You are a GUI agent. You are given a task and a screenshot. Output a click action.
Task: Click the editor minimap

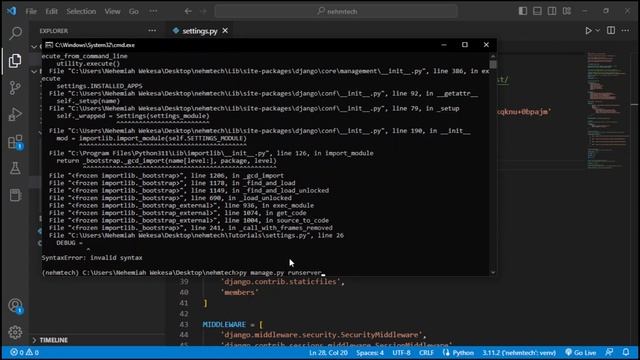pos(608,110)
